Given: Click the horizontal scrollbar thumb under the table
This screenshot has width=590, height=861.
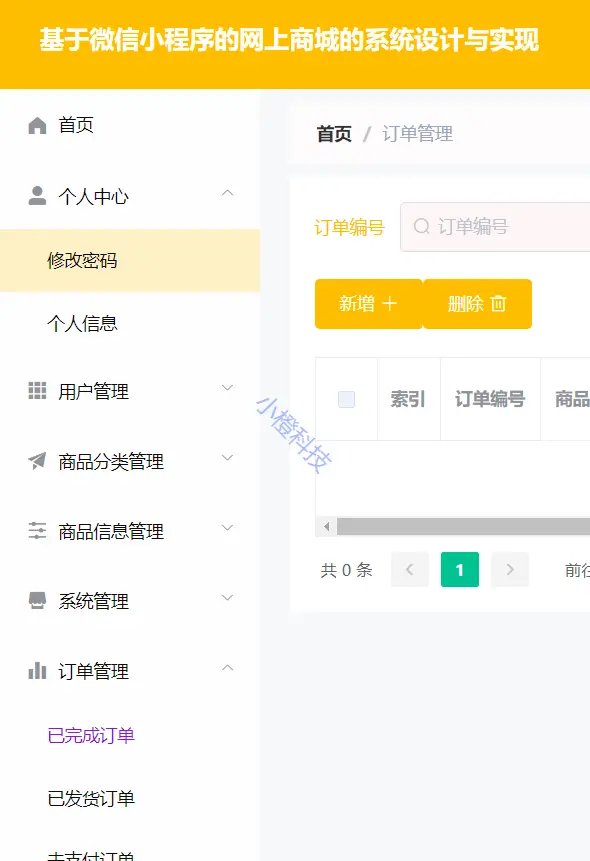Looking at the screenshot, I should coord(463,527).
